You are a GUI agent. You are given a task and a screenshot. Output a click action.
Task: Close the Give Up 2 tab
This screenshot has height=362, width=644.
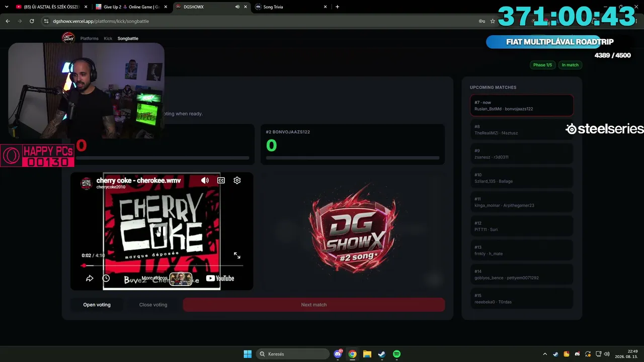[x=166, y=7]
